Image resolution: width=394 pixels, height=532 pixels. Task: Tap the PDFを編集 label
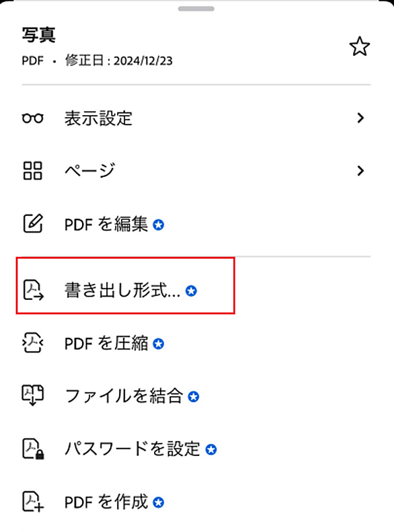coord(106,224)
